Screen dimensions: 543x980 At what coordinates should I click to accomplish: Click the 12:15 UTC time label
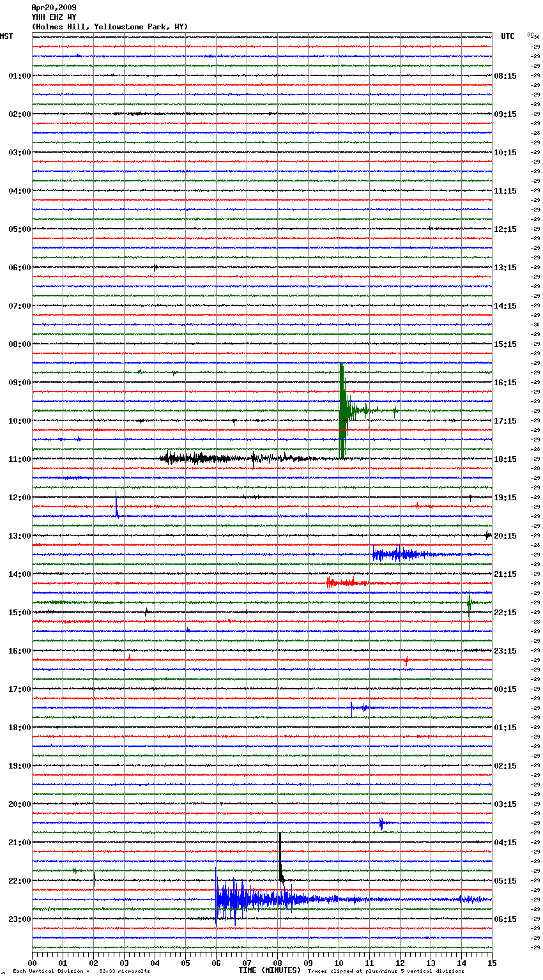click(505, 229)
